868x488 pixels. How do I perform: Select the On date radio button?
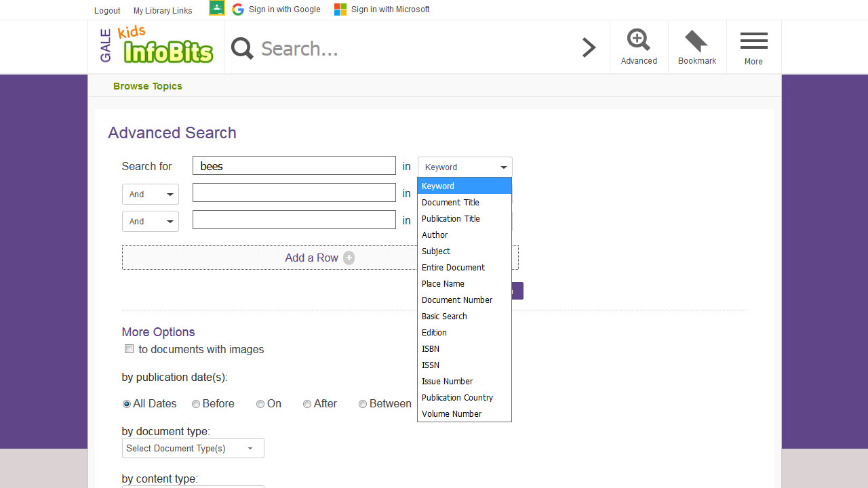[260, 404]
